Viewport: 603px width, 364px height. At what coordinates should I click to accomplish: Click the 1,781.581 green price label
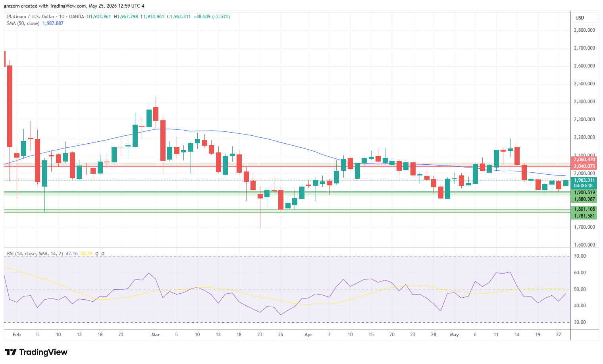(584, 216)
